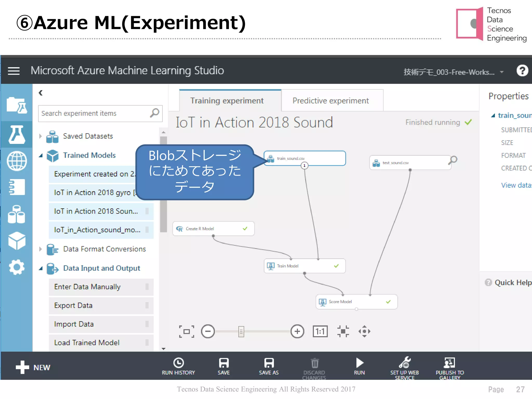Expand Saved Datasets category
Screen dimensions: 532x399
tap(40, 136)
